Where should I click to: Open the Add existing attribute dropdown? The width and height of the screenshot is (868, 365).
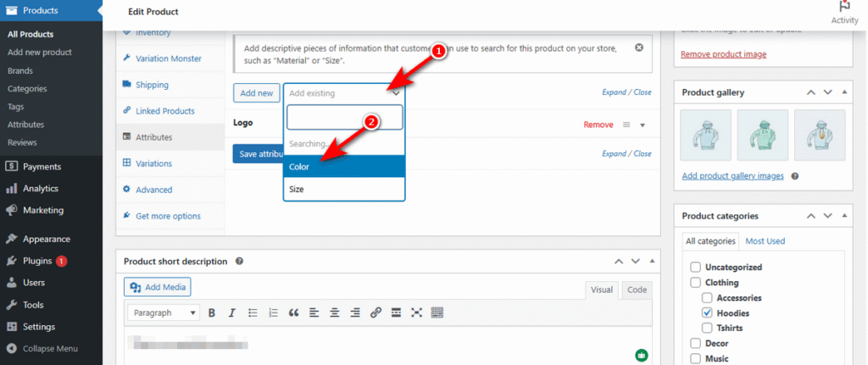(x=344, y=93)
